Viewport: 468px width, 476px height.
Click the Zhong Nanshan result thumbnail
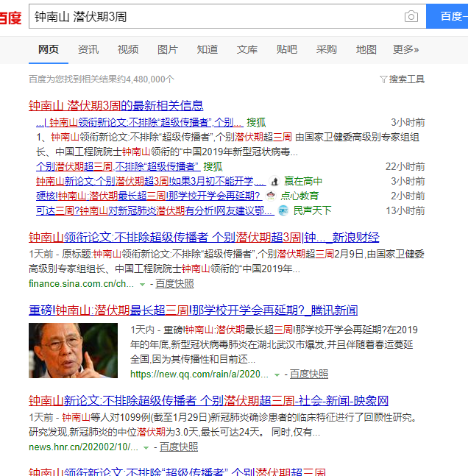click(73, 351)
